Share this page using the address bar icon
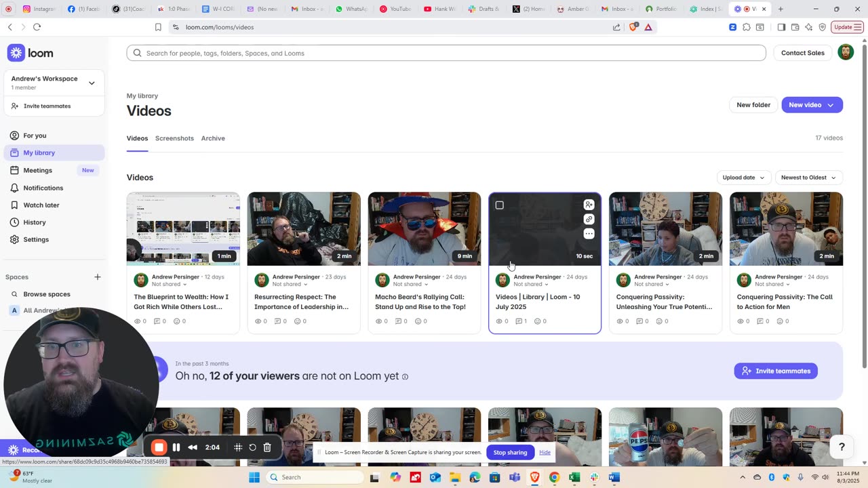This screenshot has height=488, width=868. pos(616,27)
